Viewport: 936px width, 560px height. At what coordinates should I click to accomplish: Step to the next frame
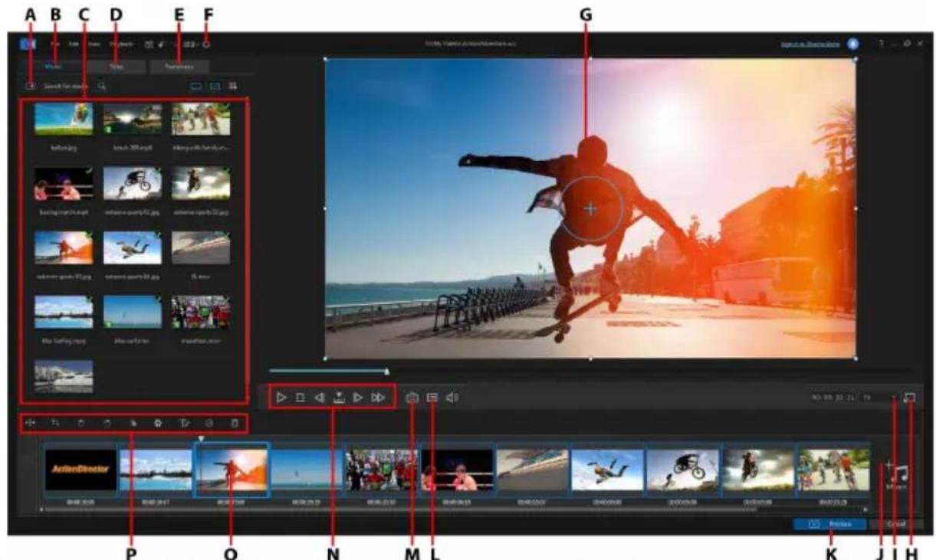click(x=357, y=398)
